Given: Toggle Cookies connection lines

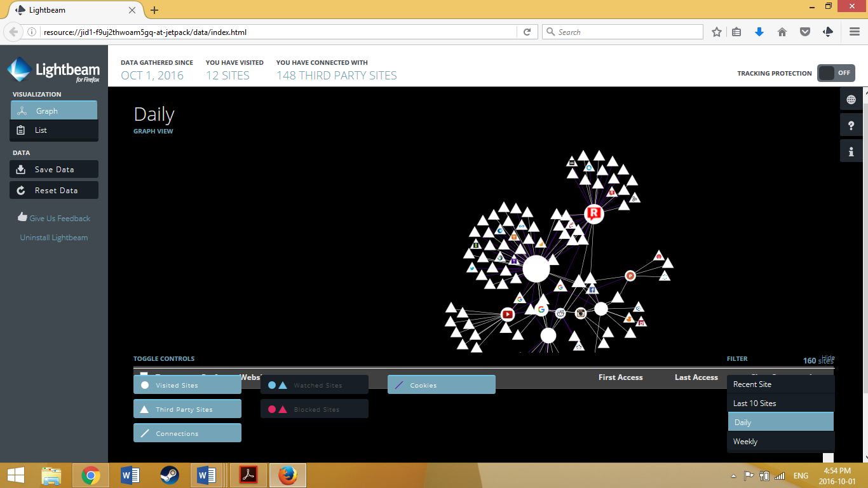Looking at the screenshot, I should pyautogui.click(x=442, y=385).
